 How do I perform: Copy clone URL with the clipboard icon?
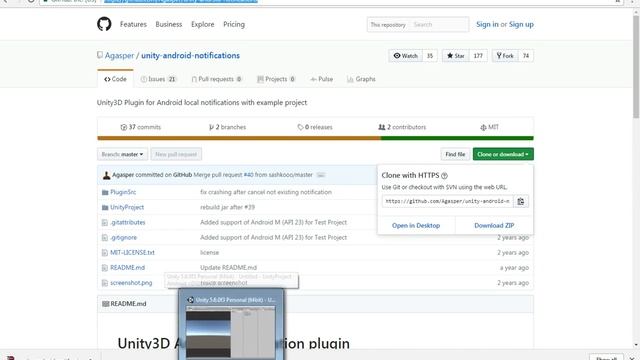coord(521,201)
